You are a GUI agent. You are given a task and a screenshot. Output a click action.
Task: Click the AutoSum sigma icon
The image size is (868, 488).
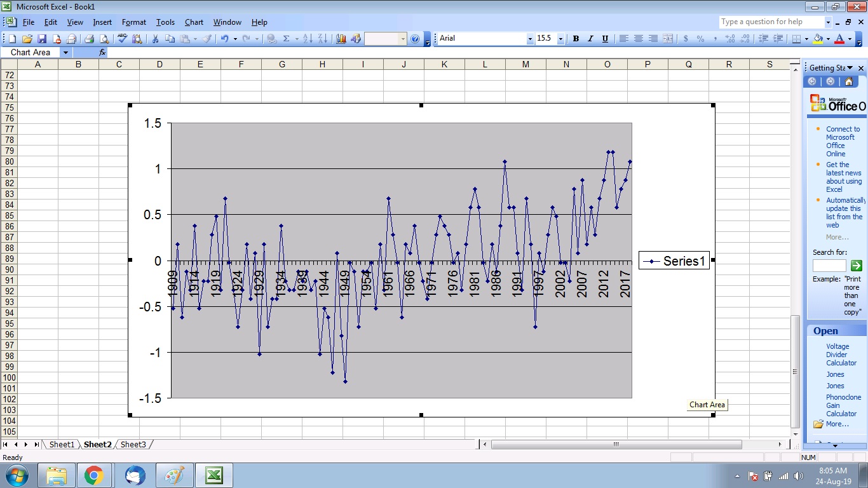287,39
